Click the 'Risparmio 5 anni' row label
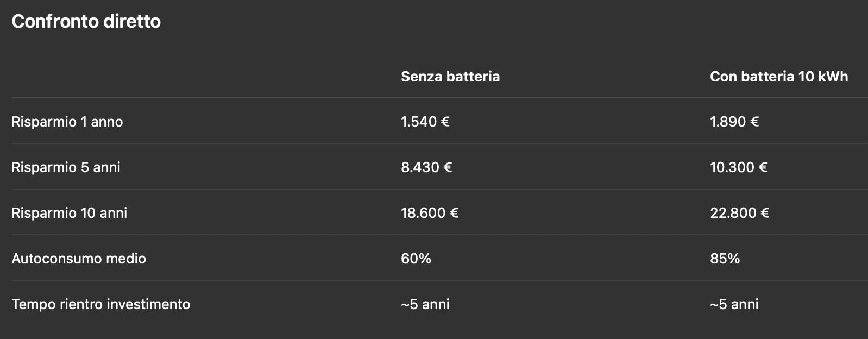868x339 pixels. click(66, 167)
